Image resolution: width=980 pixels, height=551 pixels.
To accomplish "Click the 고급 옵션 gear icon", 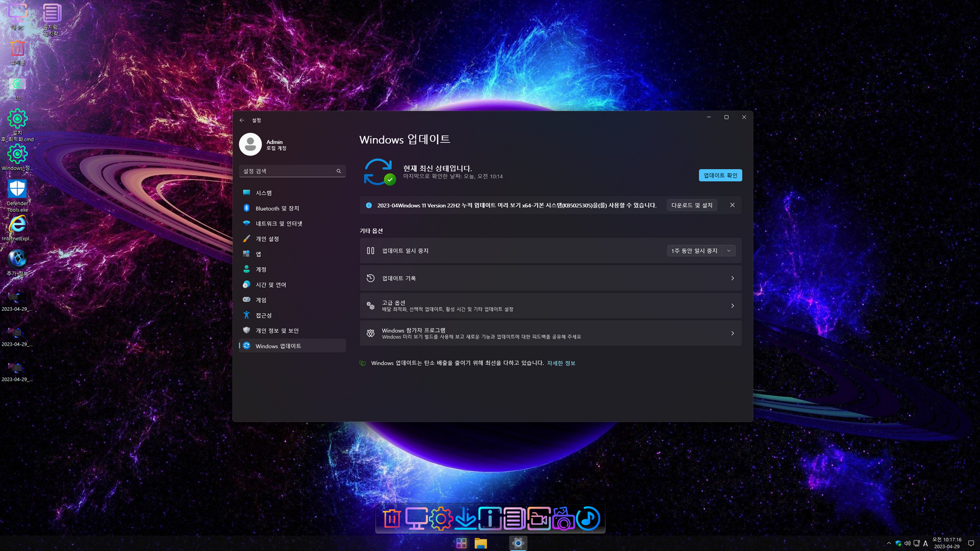I will pyautogui.click(x=370, y=306).
